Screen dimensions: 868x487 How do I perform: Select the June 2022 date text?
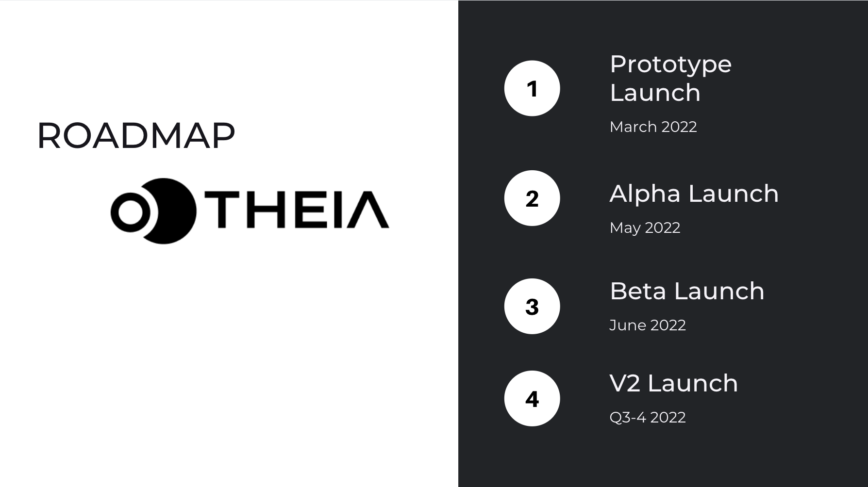pos(648,325)
